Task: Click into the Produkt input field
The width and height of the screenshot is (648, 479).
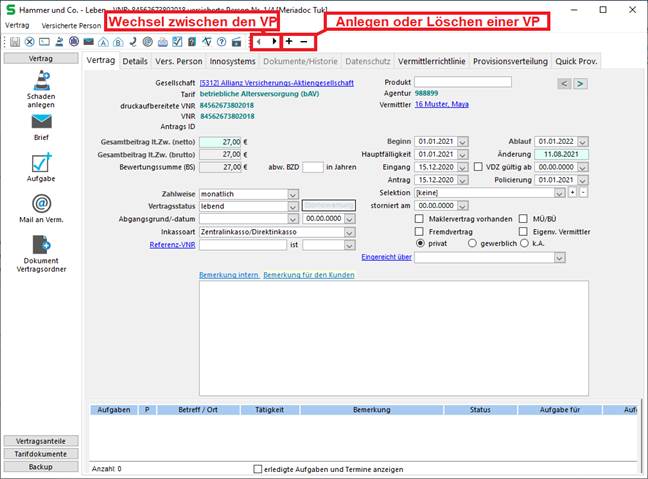Action: (462, 82)
